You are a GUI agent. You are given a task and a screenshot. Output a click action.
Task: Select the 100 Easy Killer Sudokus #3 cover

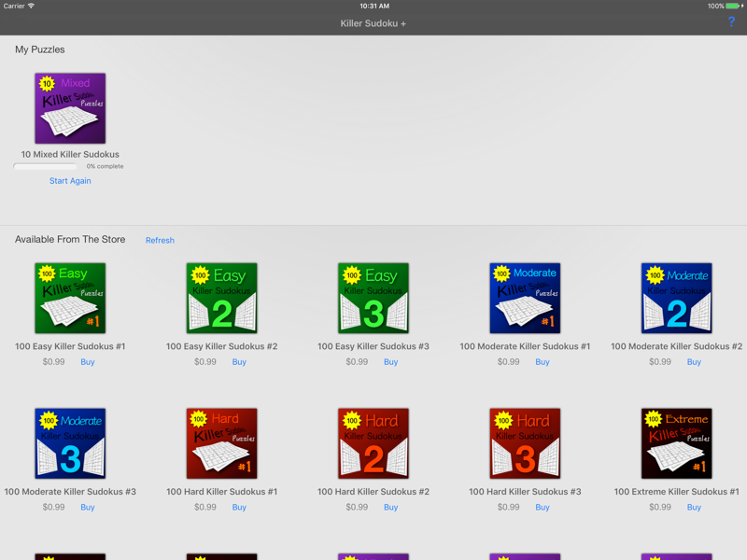pos(373,298)
